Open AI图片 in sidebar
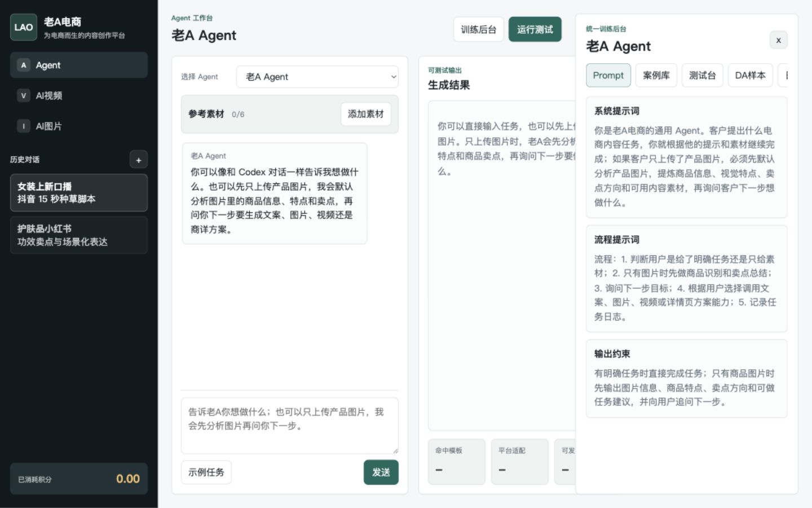This screenshot has width=812, height=508. tap(79, 126)
